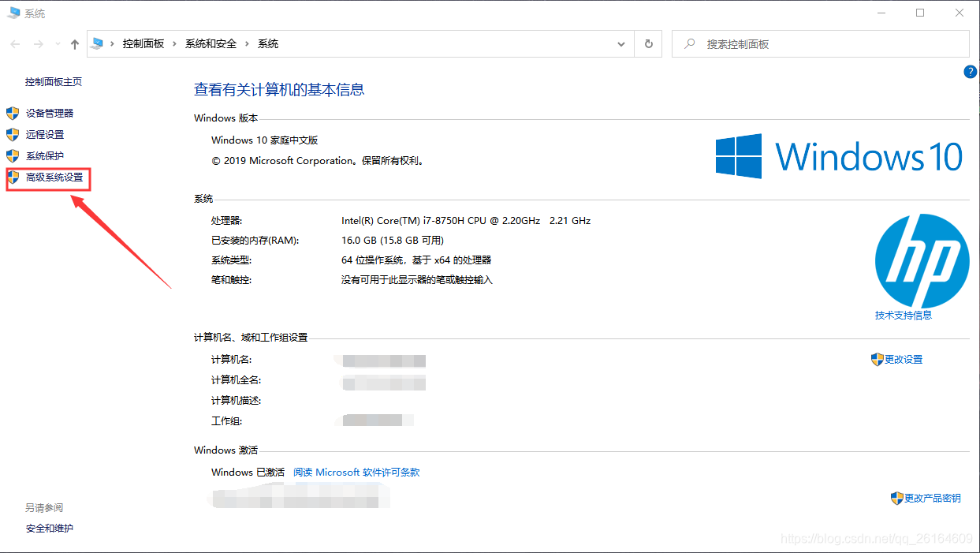Click 已安装的内存(RAM) label
980x553 pixels.
(255, 241)
